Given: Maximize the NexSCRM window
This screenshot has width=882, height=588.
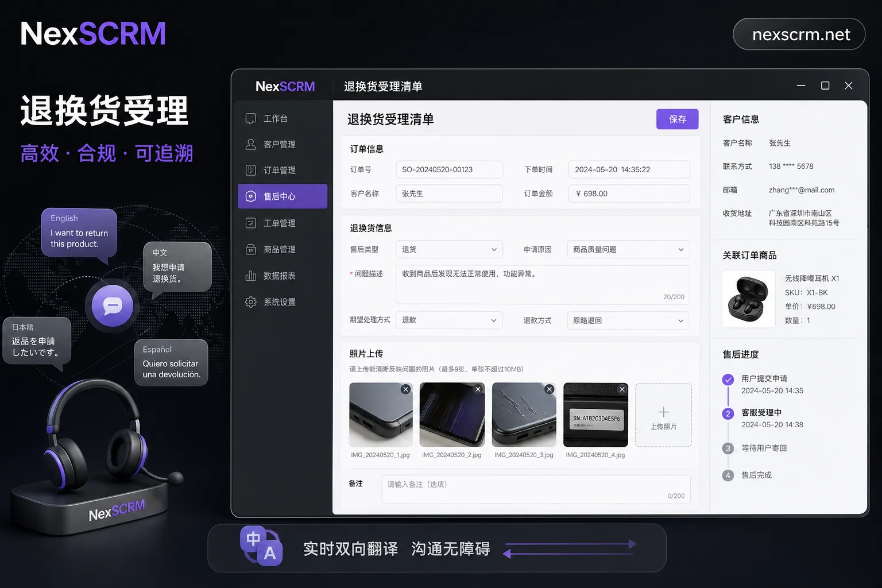Looking at the screenshot, I should tap(825, 86).
